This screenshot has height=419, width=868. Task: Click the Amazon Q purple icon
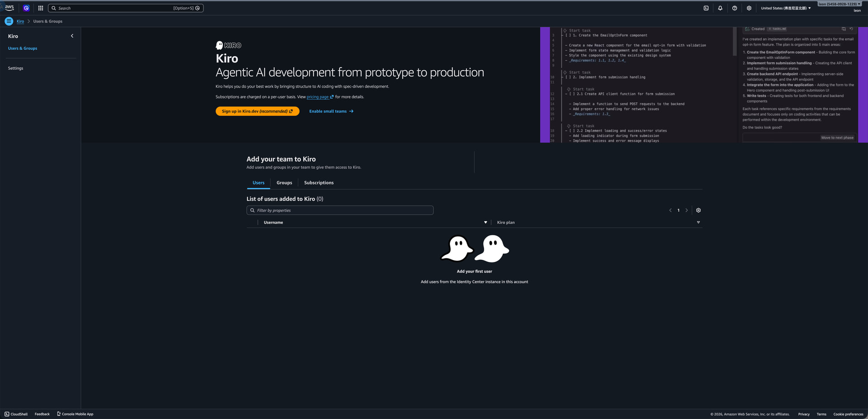coord(26,8)
